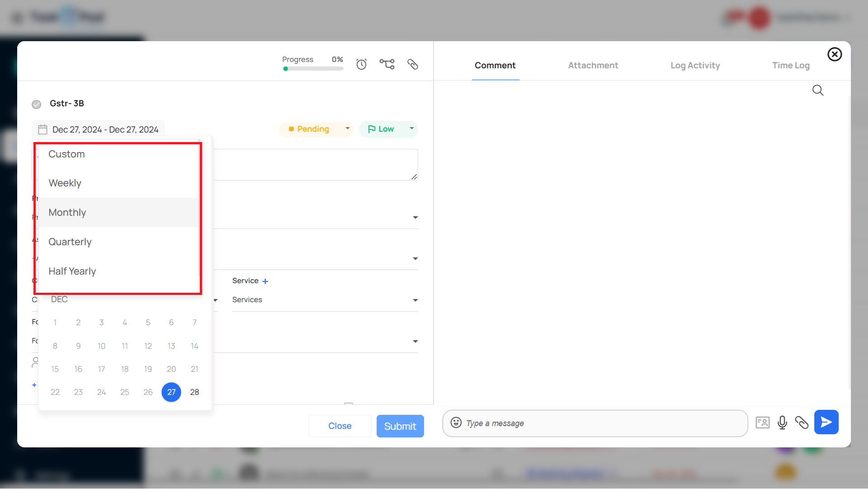Expand the Low priority dropdown
The height and width of the screenshot is (489, 868).
click(388, 129)
